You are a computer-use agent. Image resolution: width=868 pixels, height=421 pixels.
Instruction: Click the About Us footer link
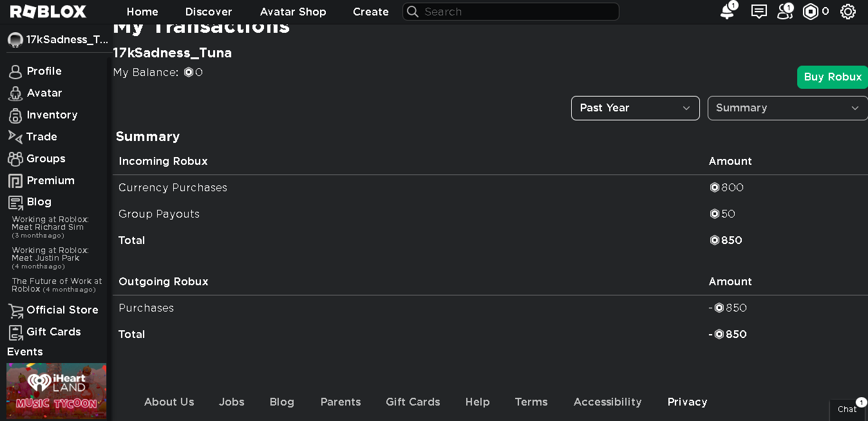click(x=169, y=402)
